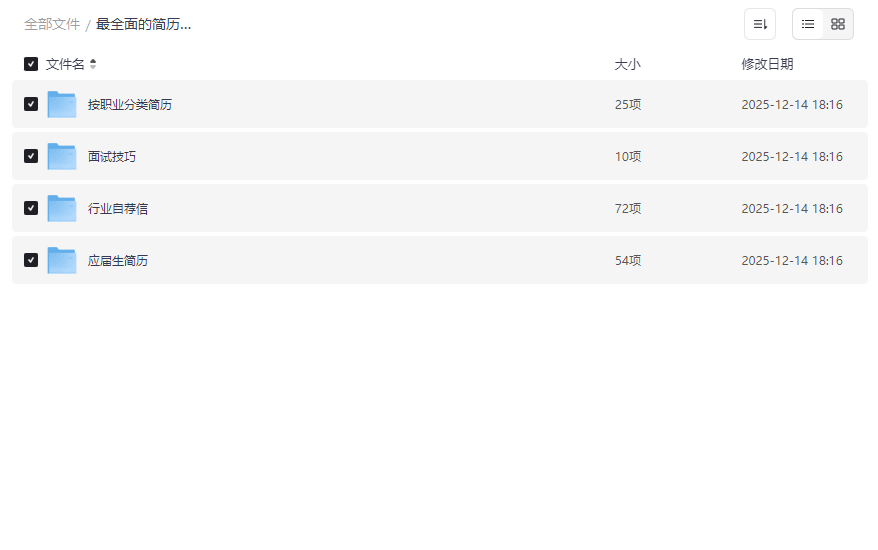Click the sort order icon button
This screenshot has width=878, height=550.
(x=760, y=24)
